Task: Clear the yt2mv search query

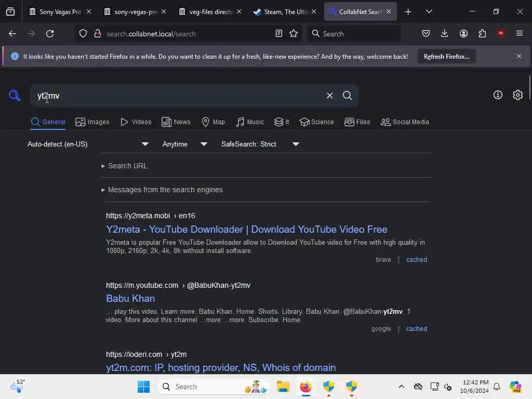Action: tap(329, 96)
